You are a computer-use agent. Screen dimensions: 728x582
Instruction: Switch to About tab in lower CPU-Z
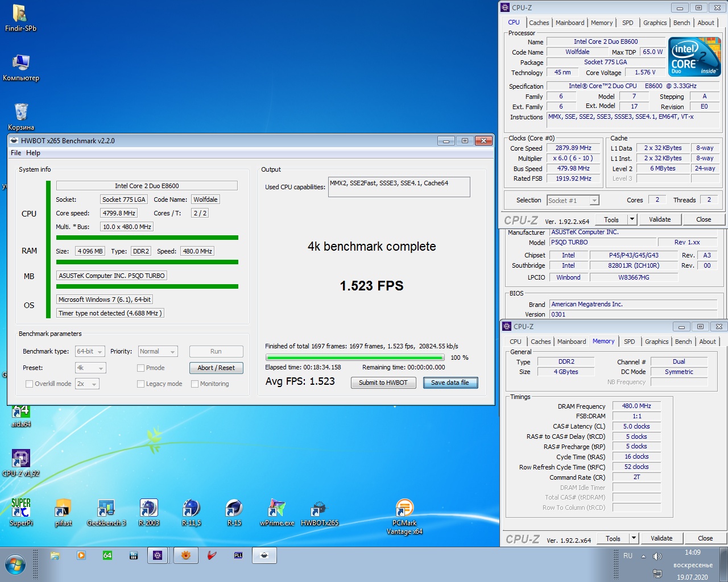tap(708, 342)
